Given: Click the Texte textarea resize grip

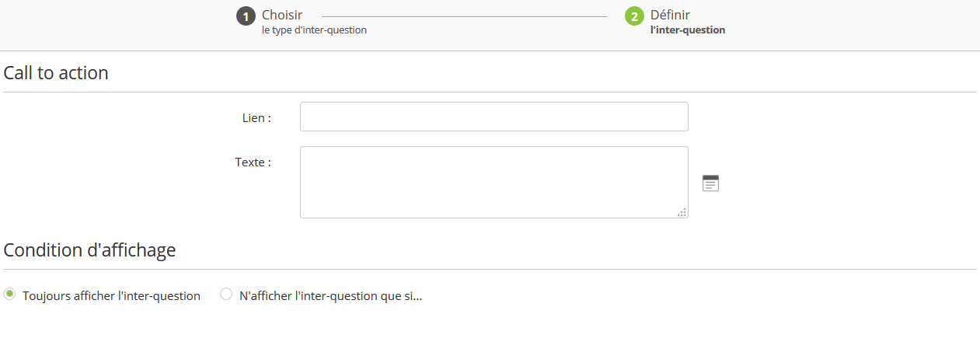Looking at the screenshot, I should pyautogui.click(x=682, y=212).
